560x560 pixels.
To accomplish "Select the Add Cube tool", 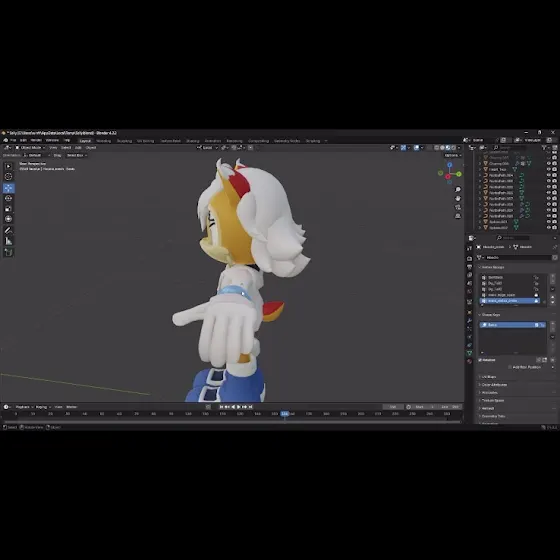I will [x=9, y=252].
